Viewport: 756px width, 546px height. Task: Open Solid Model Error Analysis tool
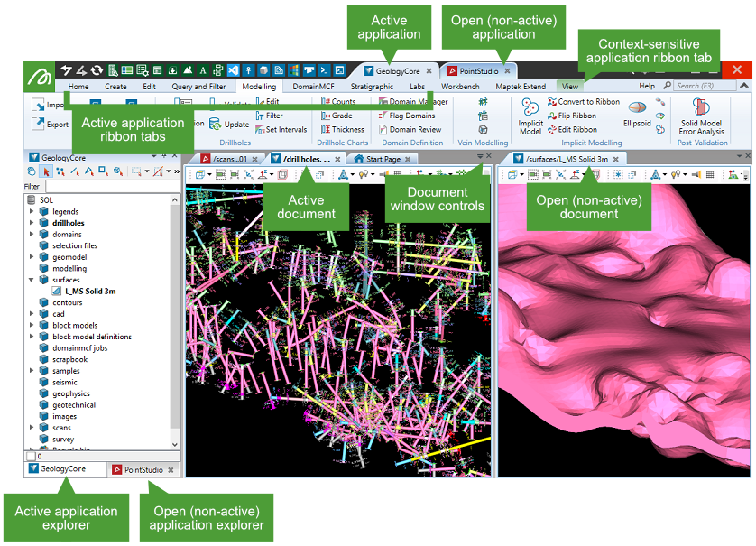point(701,108)
